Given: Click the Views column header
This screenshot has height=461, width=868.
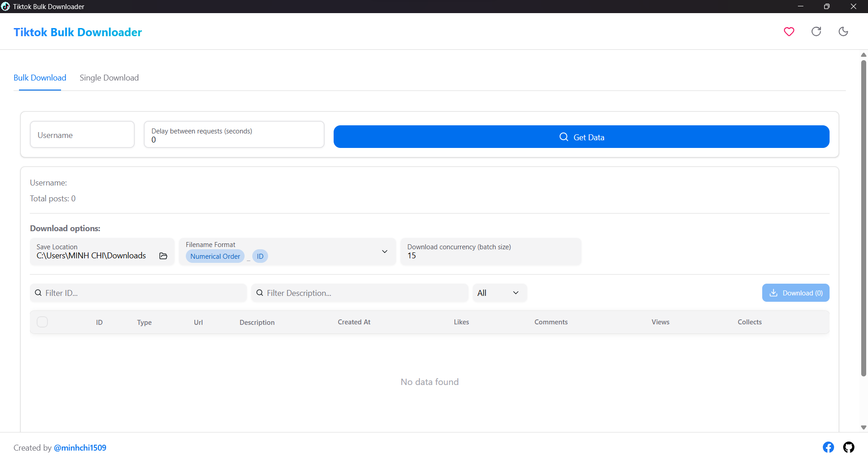Looking at the screenshot, I should [x=660, y=322].
